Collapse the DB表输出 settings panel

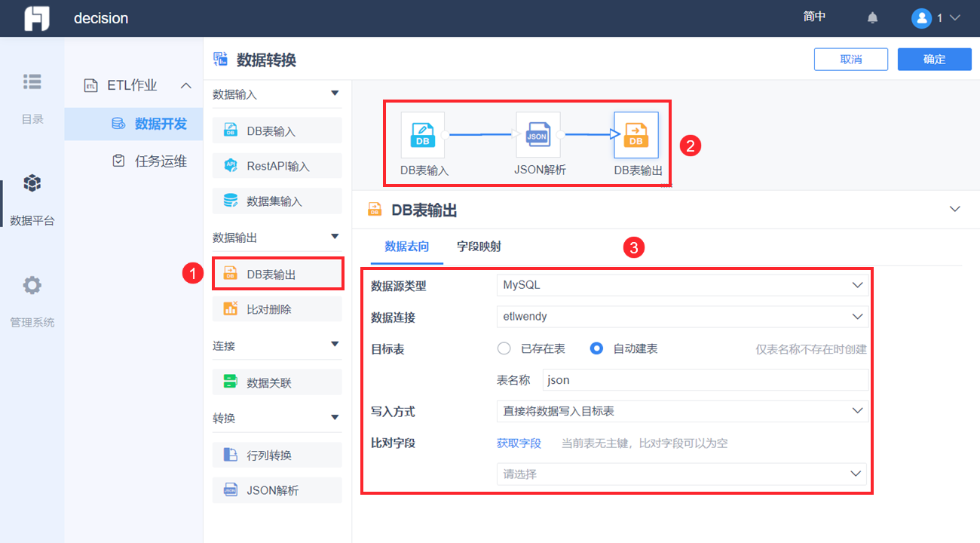click(955, 209)
